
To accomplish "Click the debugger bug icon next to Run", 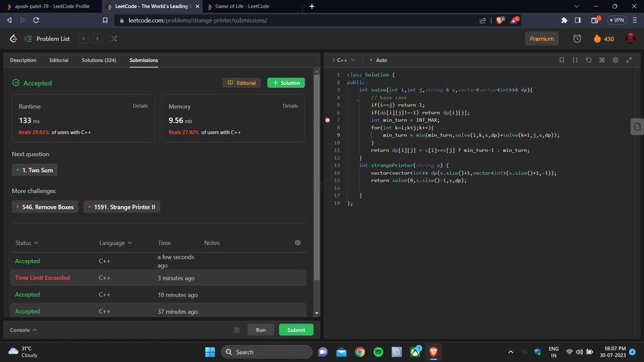I will [x=237, y=330].
